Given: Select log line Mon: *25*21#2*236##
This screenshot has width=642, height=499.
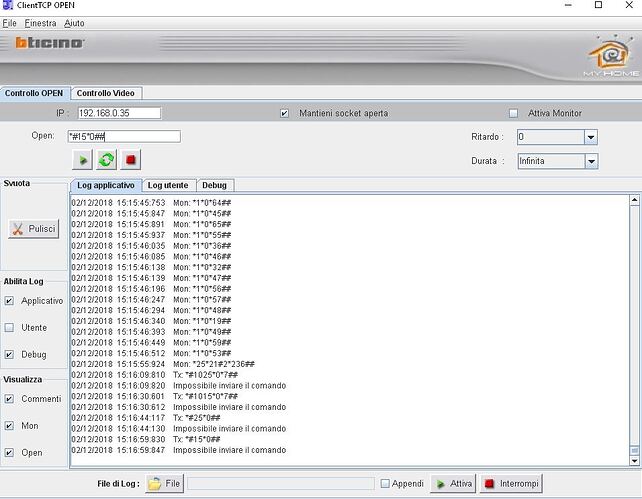Looking at the screenshot, I should 163,364.
